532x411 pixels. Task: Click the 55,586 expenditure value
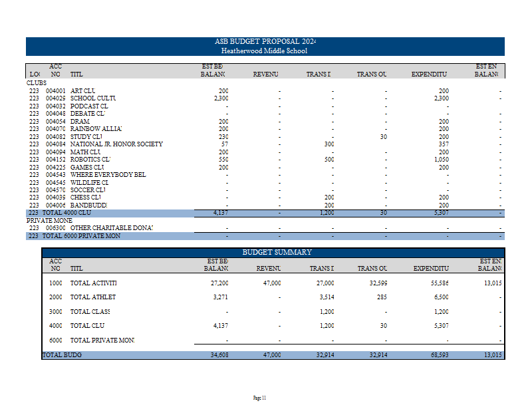(x=440, y=283)
